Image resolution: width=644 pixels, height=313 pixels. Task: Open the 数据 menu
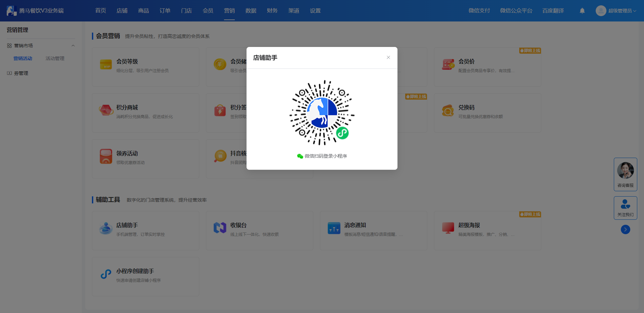pyautogui.click(x=251, y=11)
